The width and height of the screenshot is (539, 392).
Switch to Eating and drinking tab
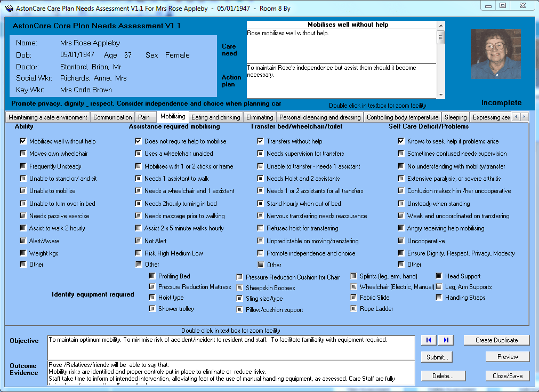click(x=216, y=117)
